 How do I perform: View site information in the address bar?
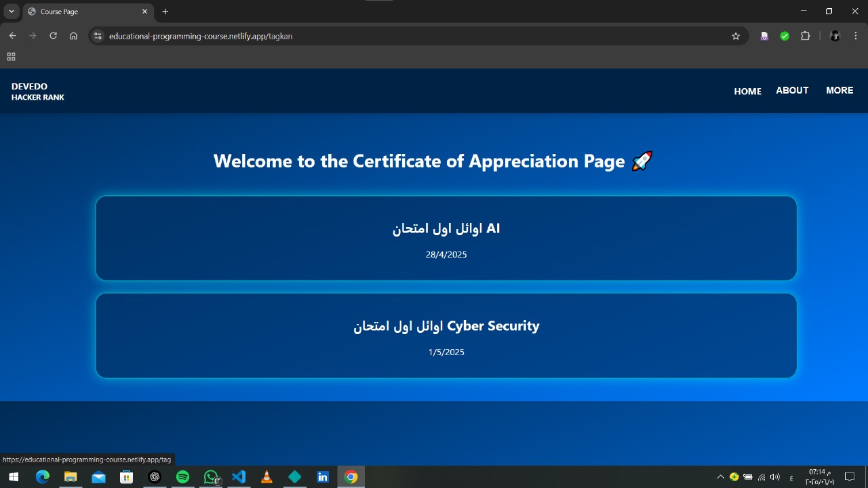pyautogui.click(x=98, y=36)
